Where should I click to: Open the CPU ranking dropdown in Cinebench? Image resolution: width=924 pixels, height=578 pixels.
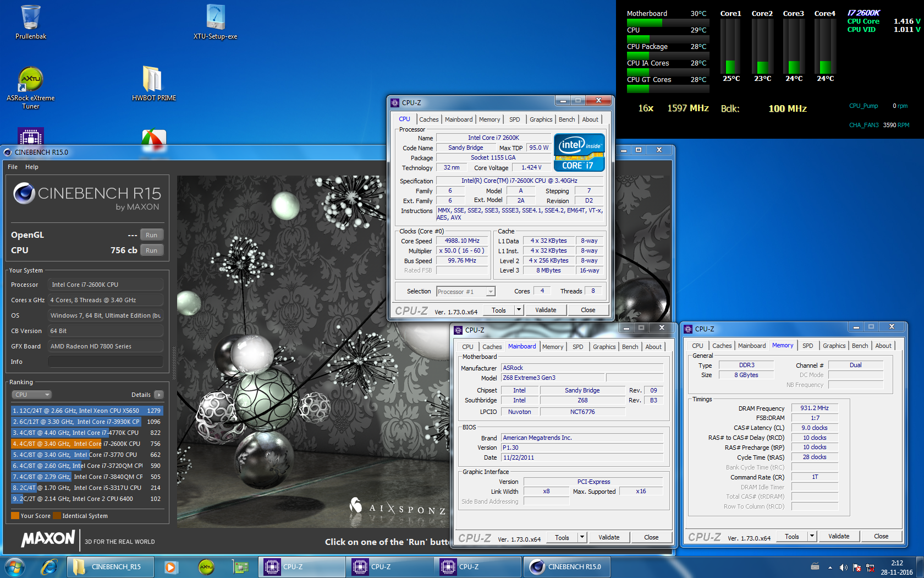31,395
